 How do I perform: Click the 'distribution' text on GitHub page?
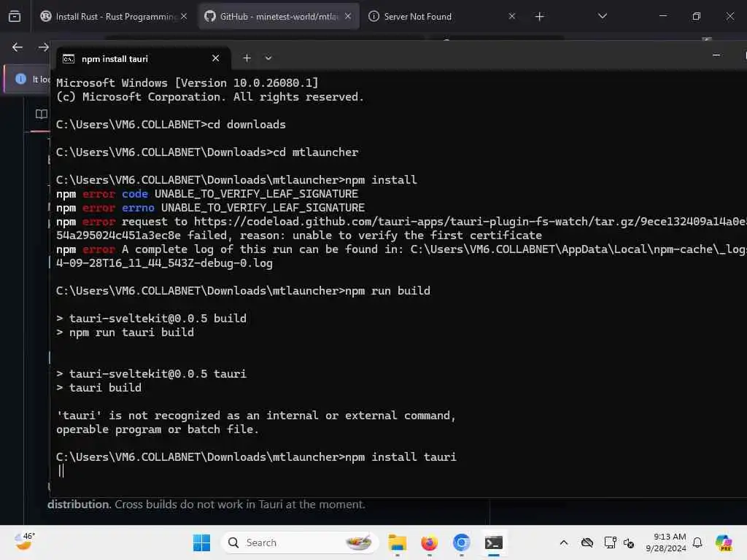pyautogui.click(x=79, y=505)
